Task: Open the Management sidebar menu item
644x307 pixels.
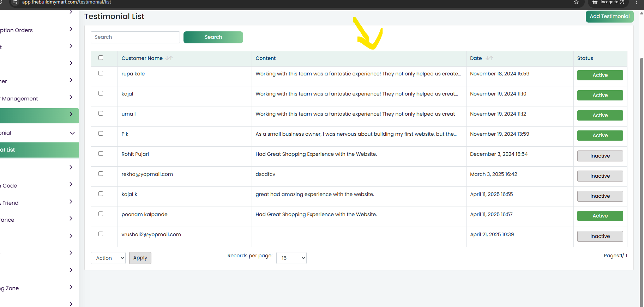Action: click(x=19, y=99)
